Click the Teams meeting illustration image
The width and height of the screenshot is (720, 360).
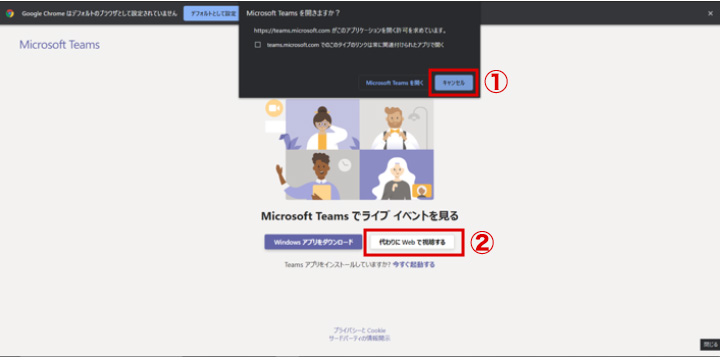pos(349,149)
